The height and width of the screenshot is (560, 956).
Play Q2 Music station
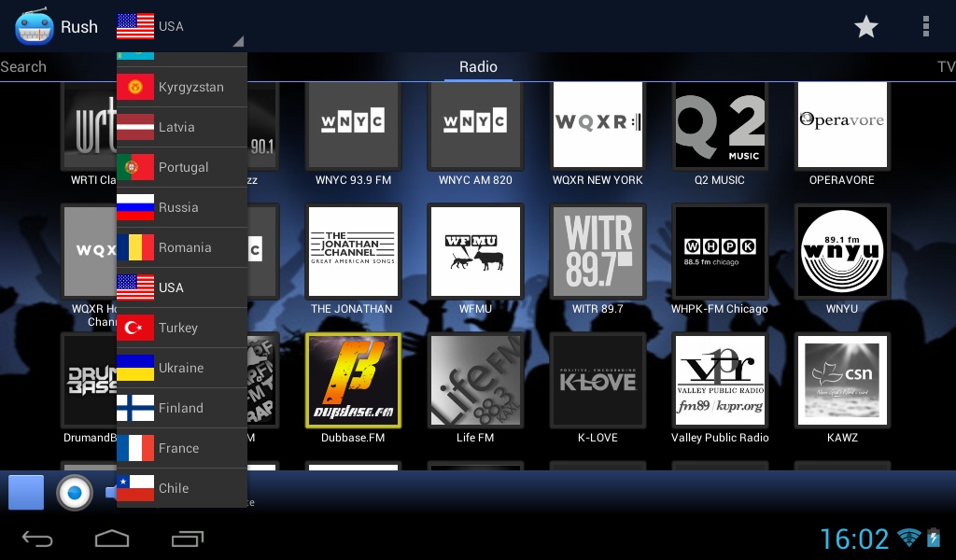(x=720, y=134)
